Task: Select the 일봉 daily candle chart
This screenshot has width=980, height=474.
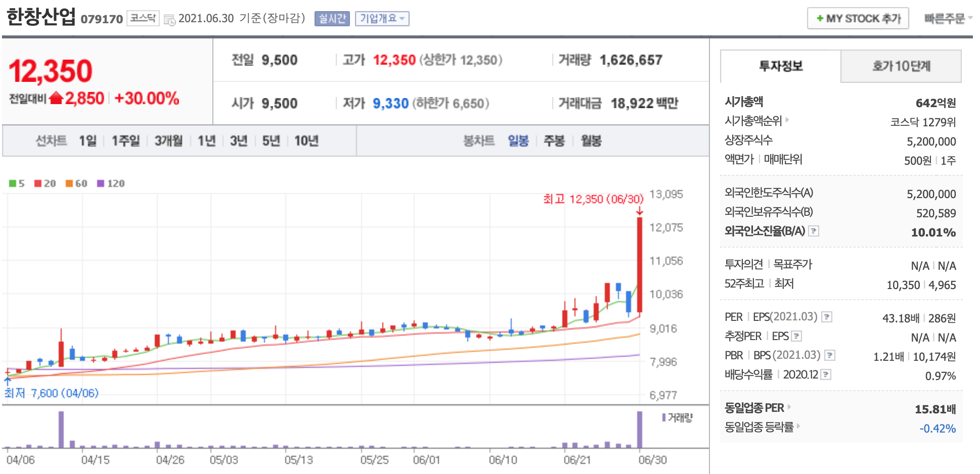Action: click(x=518, y=140)
